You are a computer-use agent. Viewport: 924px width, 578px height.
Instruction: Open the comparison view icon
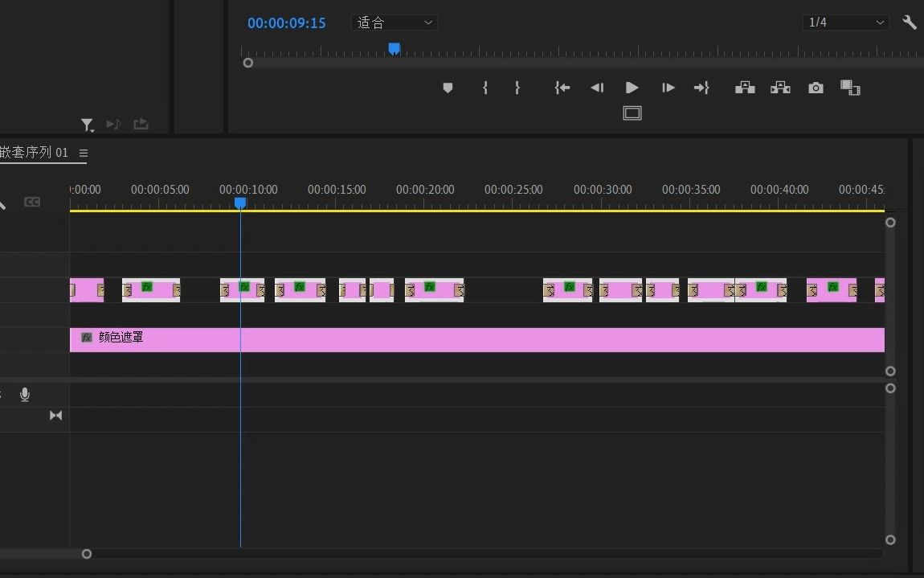(850, 88)
